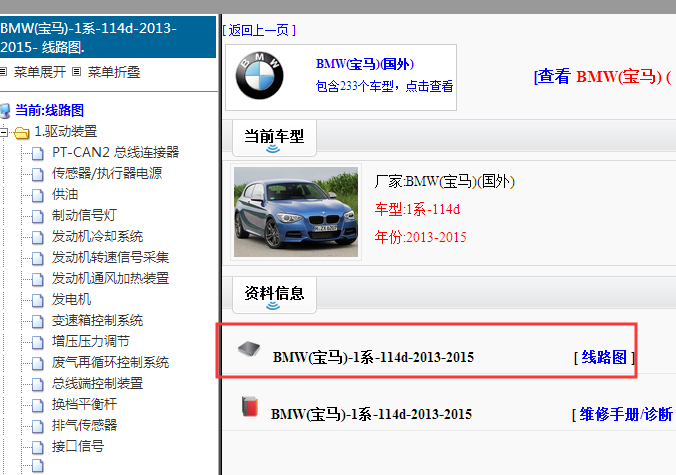Viewport: 676px width, 475px height.
Task: Click the page icon beside 变速箱控制系统
Action: (x=38, y=321)
